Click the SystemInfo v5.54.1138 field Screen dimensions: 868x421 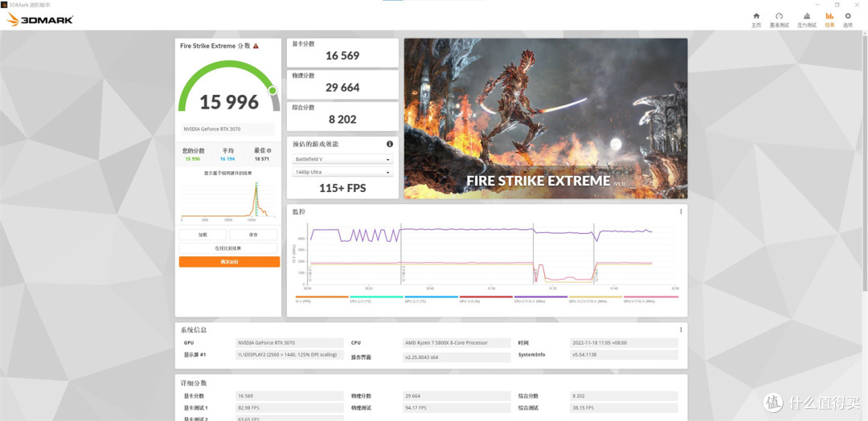coord(624,354)
